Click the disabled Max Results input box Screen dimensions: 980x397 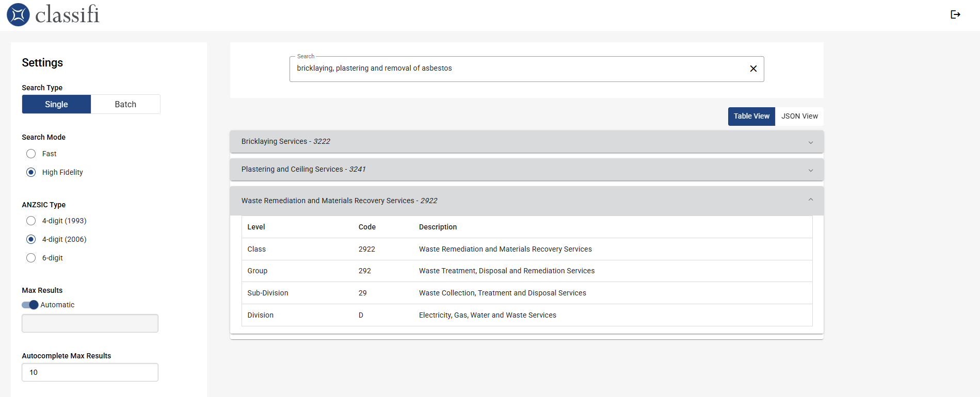click(90, 323)
